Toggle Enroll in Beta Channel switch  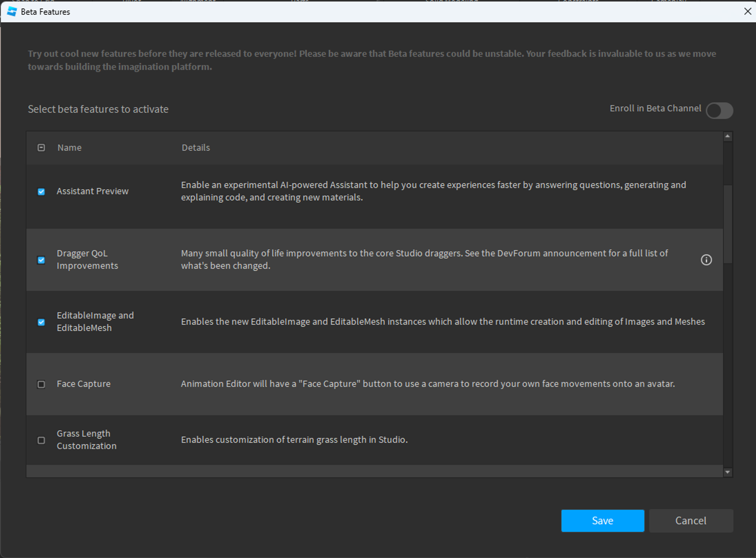[x=719, y=110]
